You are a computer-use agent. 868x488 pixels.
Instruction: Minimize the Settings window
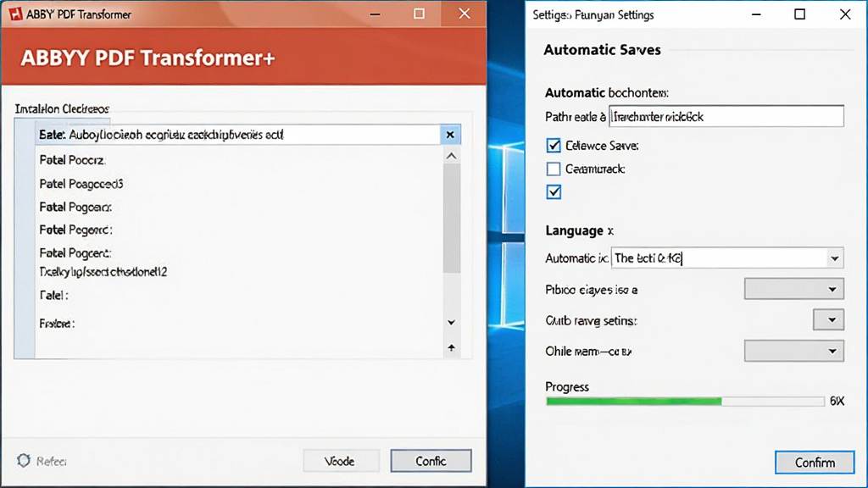point(756,14)
